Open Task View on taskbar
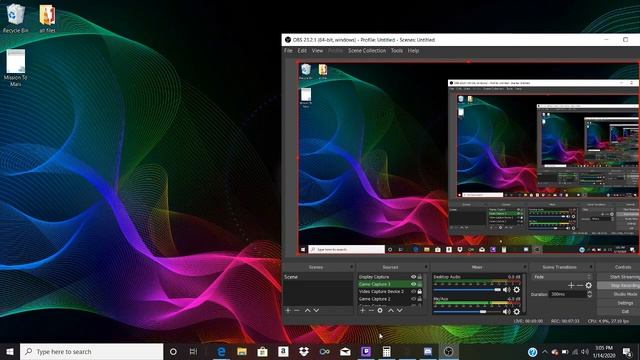The image size is (640, 360). coord(193,351)
